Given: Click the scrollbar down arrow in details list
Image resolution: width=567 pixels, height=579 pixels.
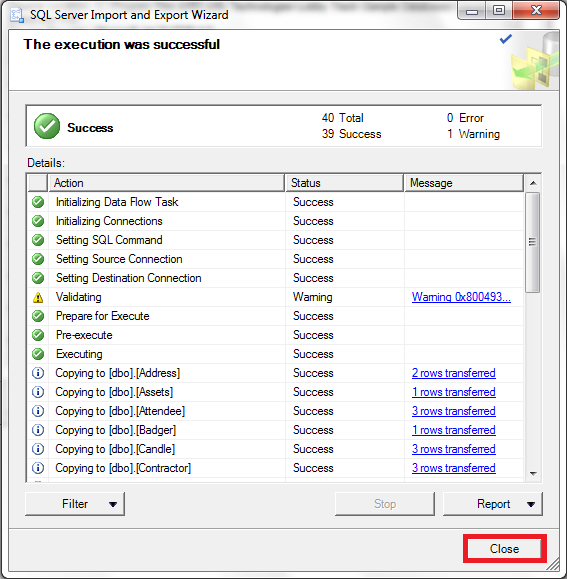Looking at the screenshot, I should coord(533,473).
